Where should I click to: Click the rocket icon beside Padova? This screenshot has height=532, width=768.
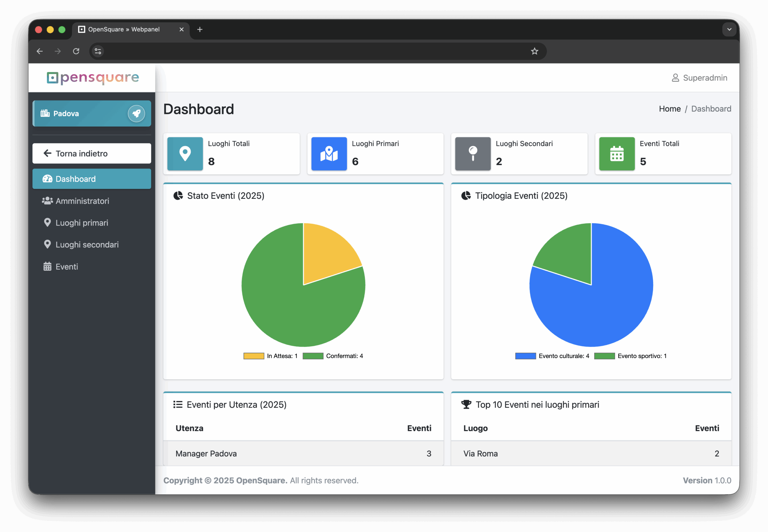136,114
